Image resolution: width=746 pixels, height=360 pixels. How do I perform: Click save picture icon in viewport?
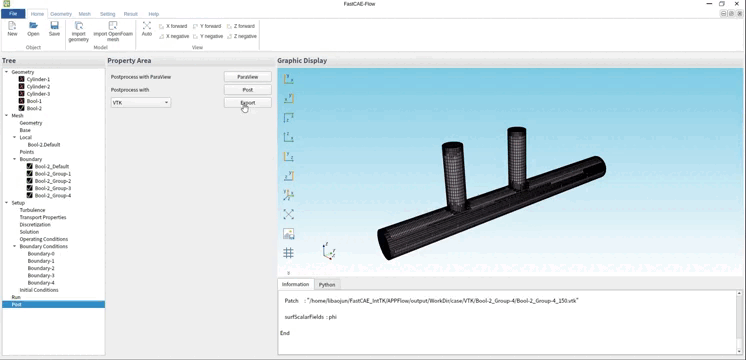click(x=288, y=234)
